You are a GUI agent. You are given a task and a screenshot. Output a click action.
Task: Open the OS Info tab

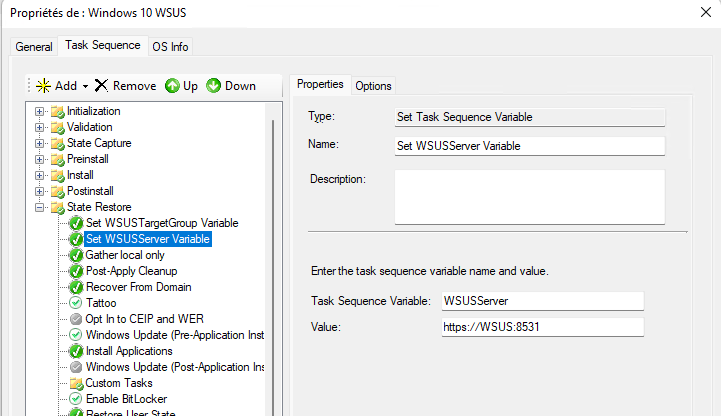(170, 47)
